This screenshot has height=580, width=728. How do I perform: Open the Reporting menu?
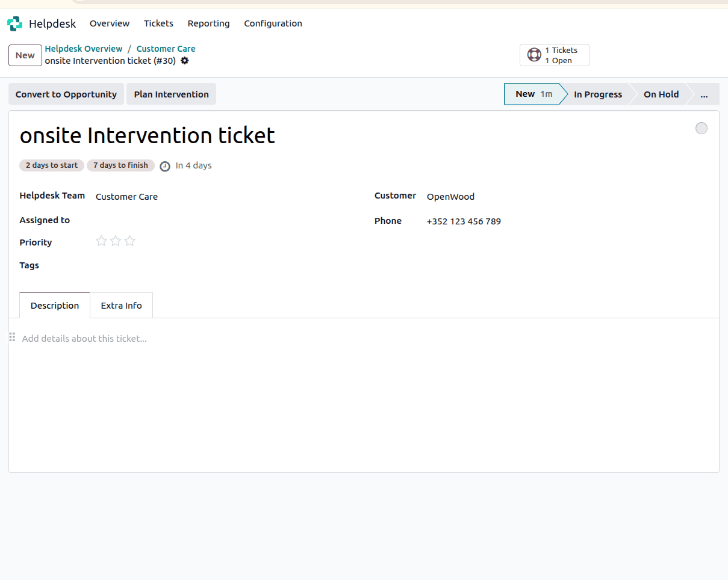point(208,23)
